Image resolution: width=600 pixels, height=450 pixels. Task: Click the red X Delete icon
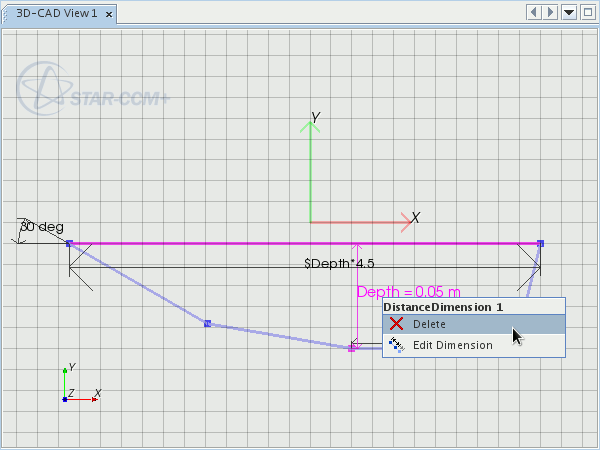click(x=396, y=324)
